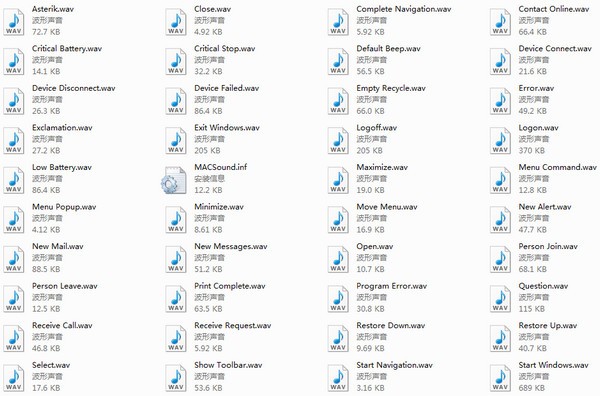Image resolution: width=600 pixels, height=396 pixels.
Task: Select the Empty Recycle.wav icon
Action: coord(338,101)
